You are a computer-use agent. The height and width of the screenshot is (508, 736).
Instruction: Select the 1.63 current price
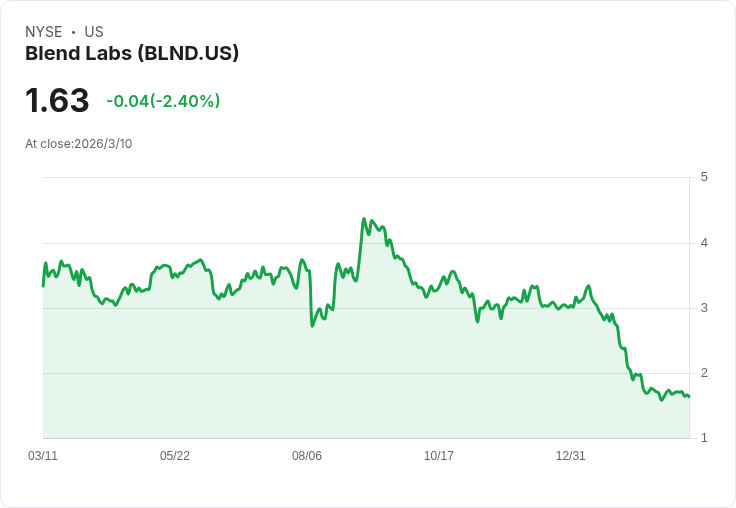coord(57,101)
